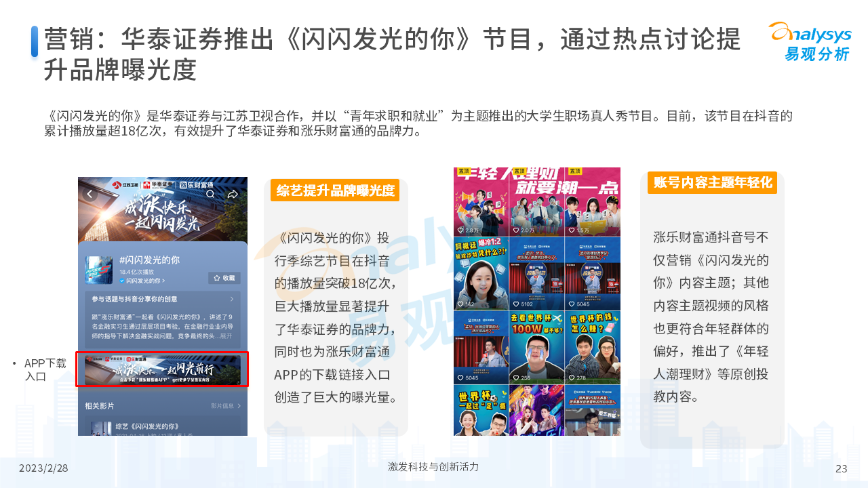Viewport: 868px width, 488px height.
Task: Click the Analysys 易观分析 logo
Action: coord(809,42)
